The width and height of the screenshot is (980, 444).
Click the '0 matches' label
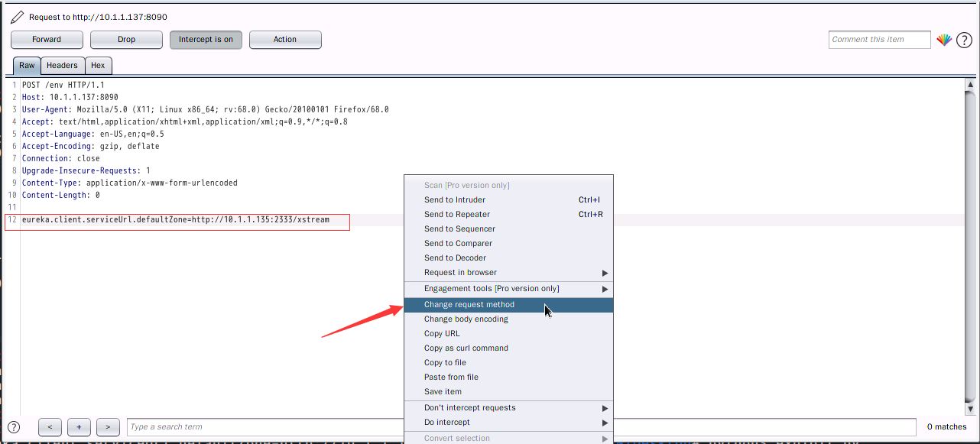coord(946,426)
